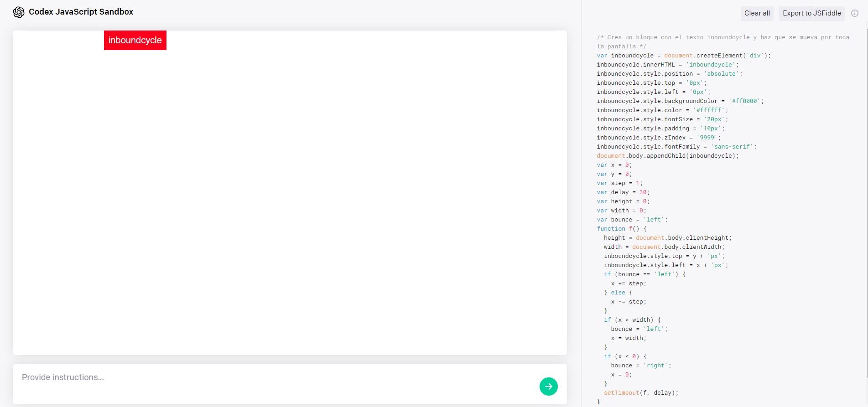
Task: Click the backgroundColor '#ff0000' code line
Action: (680, 101)
